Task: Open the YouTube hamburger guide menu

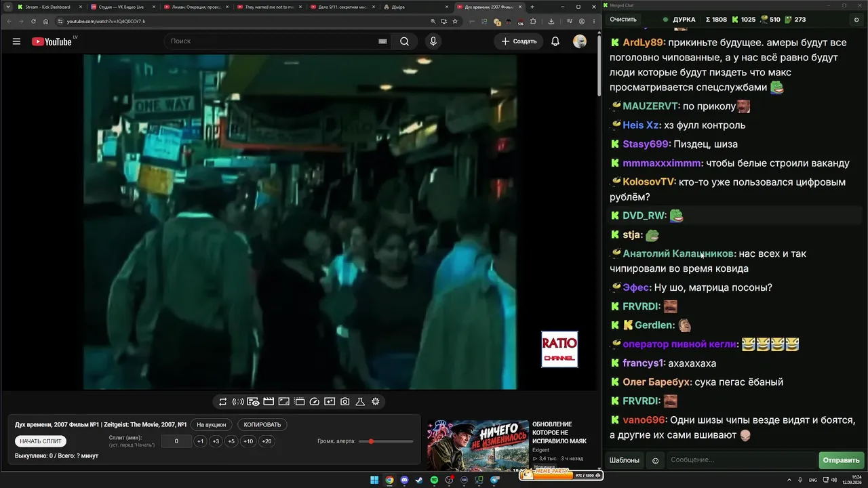Action: coord(16,41)
